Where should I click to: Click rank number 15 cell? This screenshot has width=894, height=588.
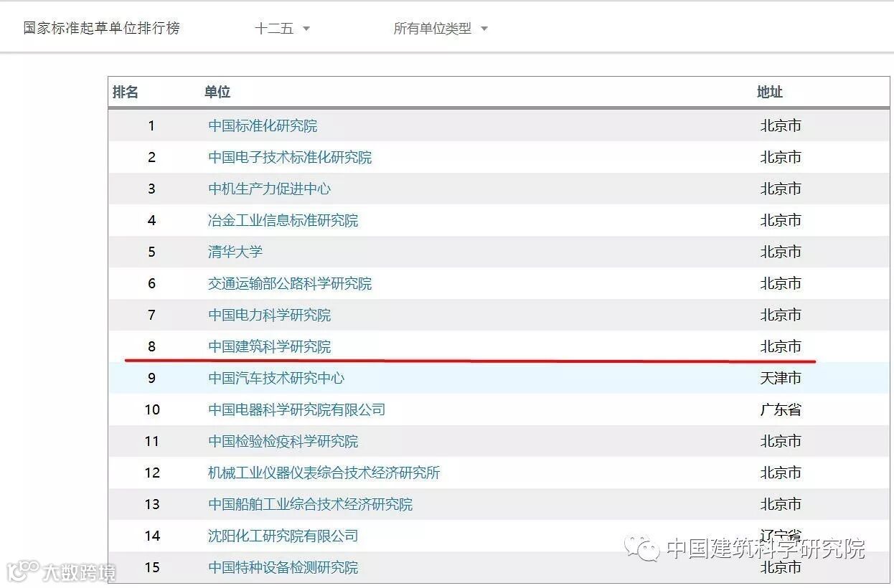(x=151, y=567)
